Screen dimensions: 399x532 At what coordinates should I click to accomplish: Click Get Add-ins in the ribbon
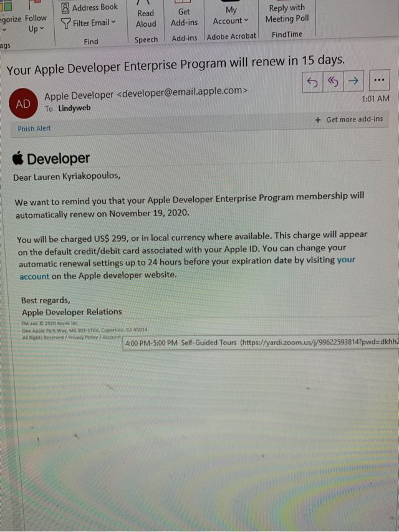(x=184, y=17)
